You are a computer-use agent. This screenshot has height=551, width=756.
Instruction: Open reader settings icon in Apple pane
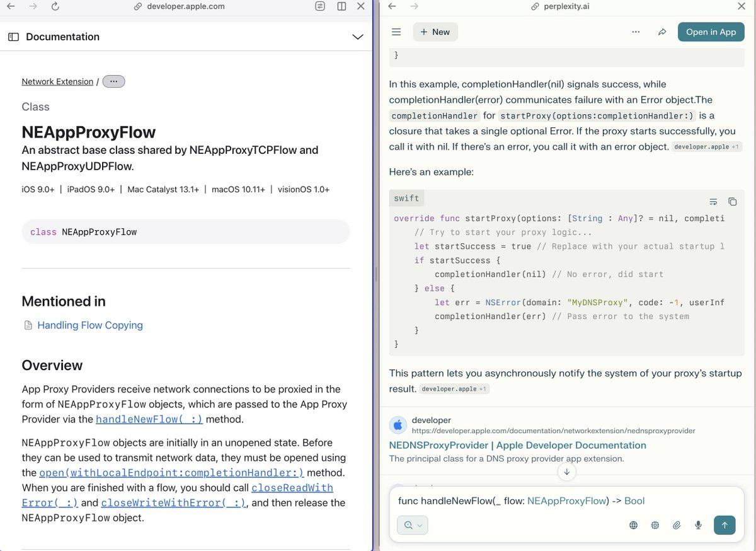pos(320,6)
